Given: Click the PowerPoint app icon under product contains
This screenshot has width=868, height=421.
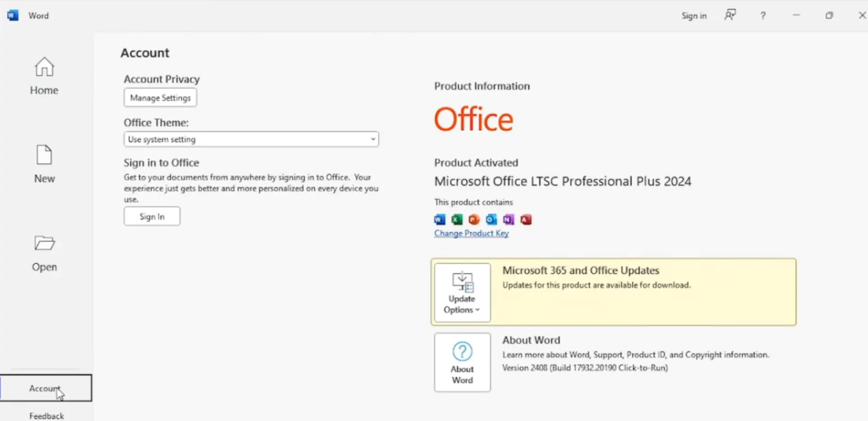Looking at the screenshot, I should 474,219.
